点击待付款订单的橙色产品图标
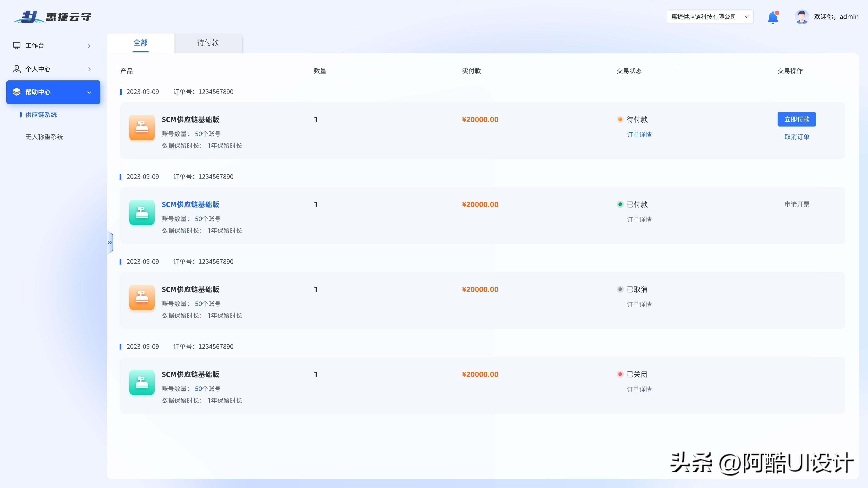 point(142,128)
